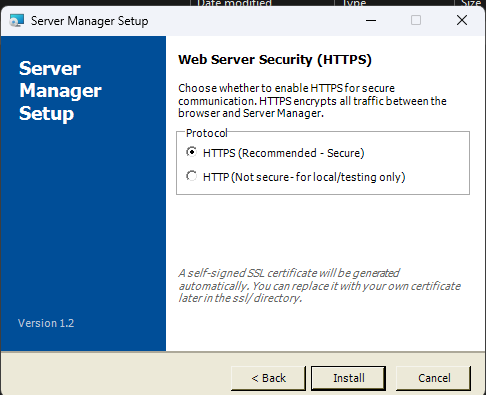Click 'Type' column header in background window
The image size is (486, 395).
tap(355, 3)
